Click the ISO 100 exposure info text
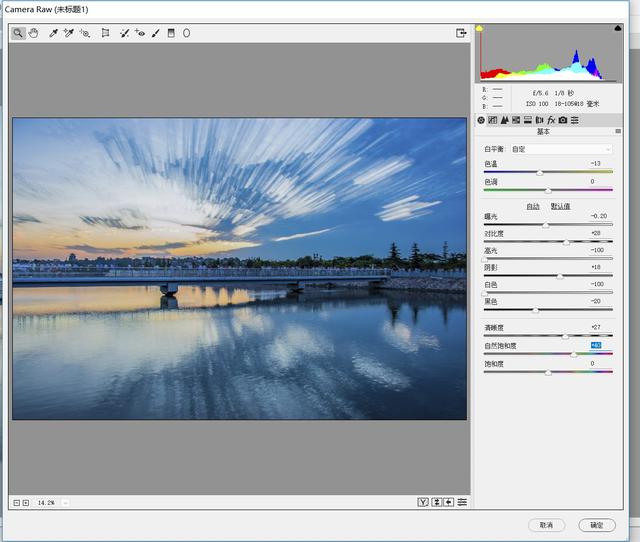Image resolution: width=640 pixels, height=542 pixels. pyautogui.click(x=537, y=104)
